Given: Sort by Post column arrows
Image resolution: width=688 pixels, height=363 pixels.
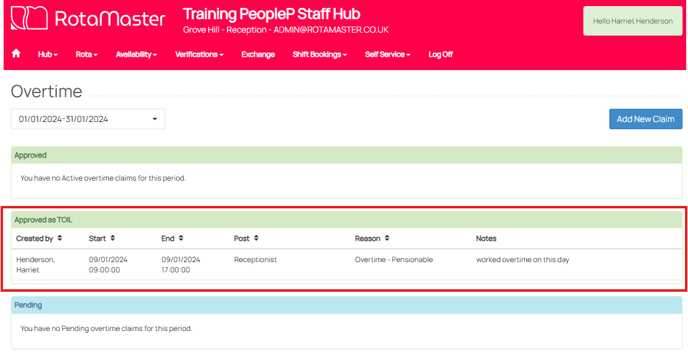Looking at the screenshot, I should tap(256, 238).
